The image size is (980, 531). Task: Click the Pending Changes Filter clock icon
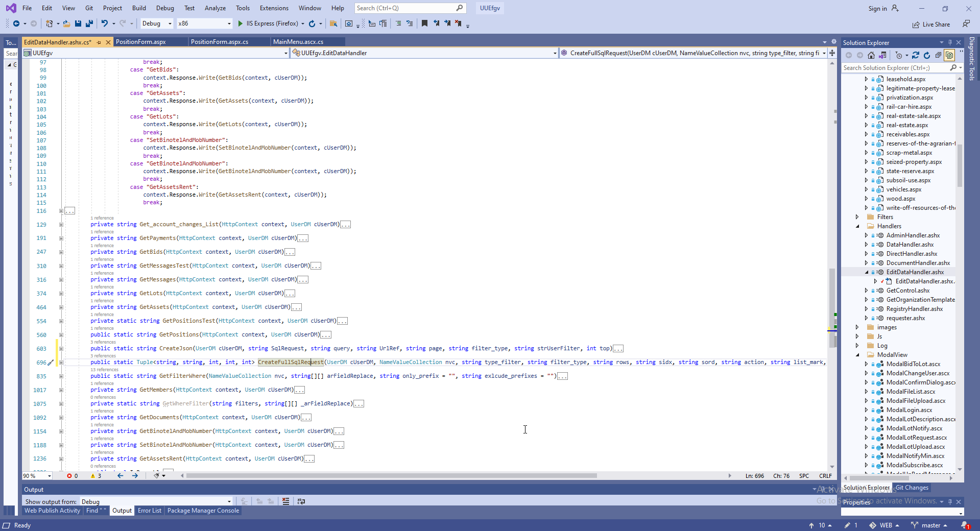pos(899,55)
